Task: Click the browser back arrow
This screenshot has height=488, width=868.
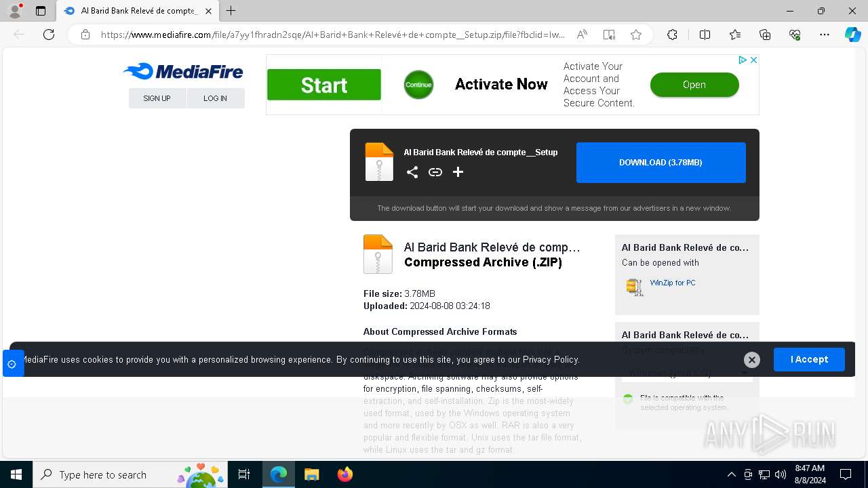Action: [19, 35]
